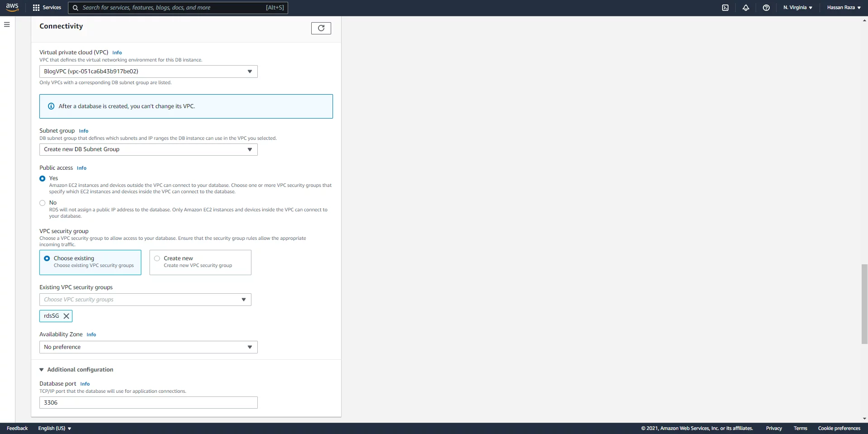Open the help question-mark icon
868x434 pixels.
[x=766, y=8]
